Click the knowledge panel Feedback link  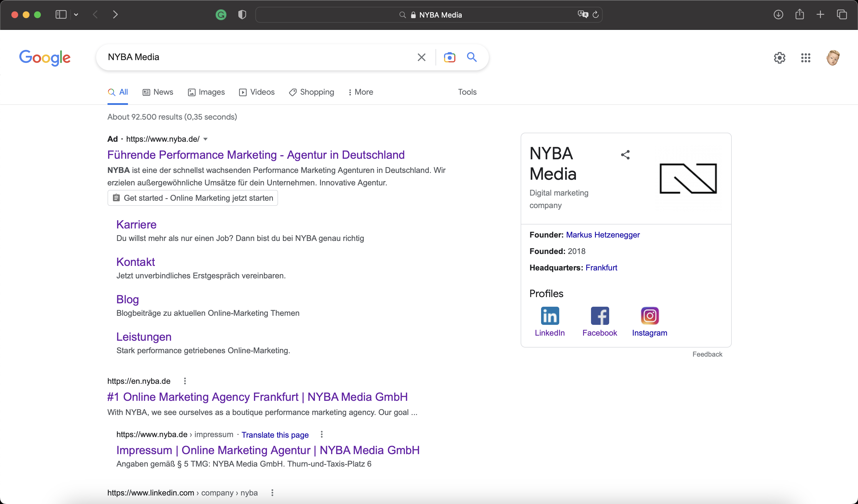tap(707, 354)
